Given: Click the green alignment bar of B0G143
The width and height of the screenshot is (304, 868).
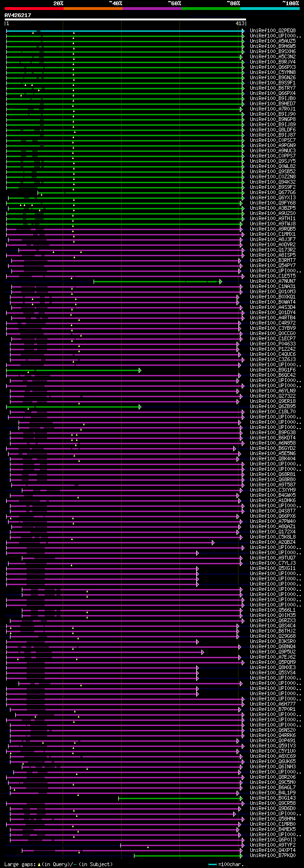Looking at the screenshot, I should click(x=180, y=798).
